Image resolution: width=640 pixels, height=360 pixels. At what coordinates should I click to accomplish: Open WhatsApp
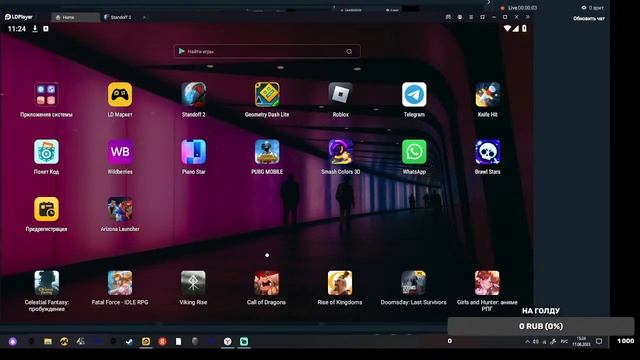click(414, 152)
